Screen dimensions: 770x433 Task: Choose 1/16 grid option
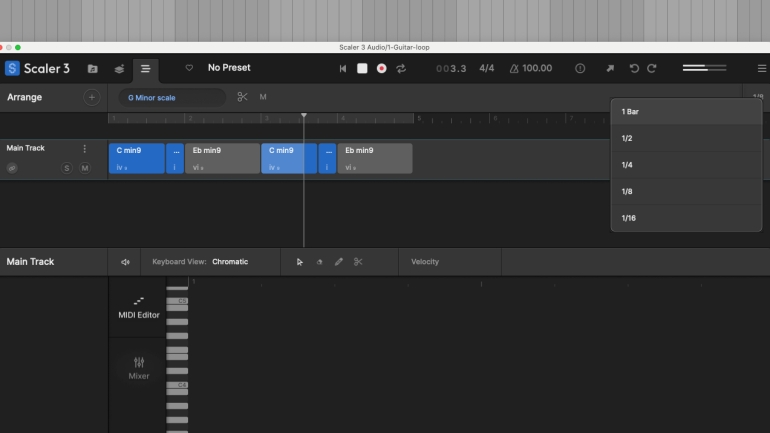686,218
